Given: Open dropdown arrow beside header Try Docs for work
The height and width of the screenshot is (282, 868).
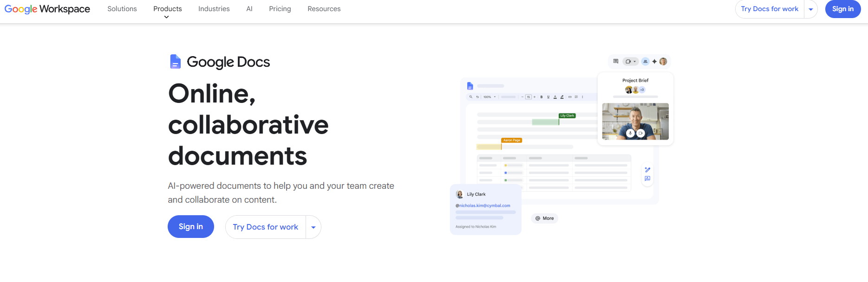Looking at the screenshot, I should (x=811, y=9).
